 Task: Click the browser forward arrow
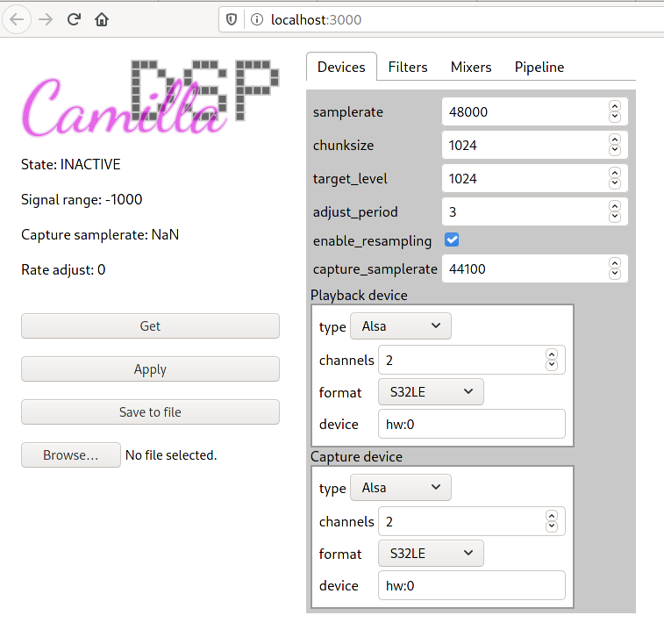pyautogui.click(x=46, y=19)
